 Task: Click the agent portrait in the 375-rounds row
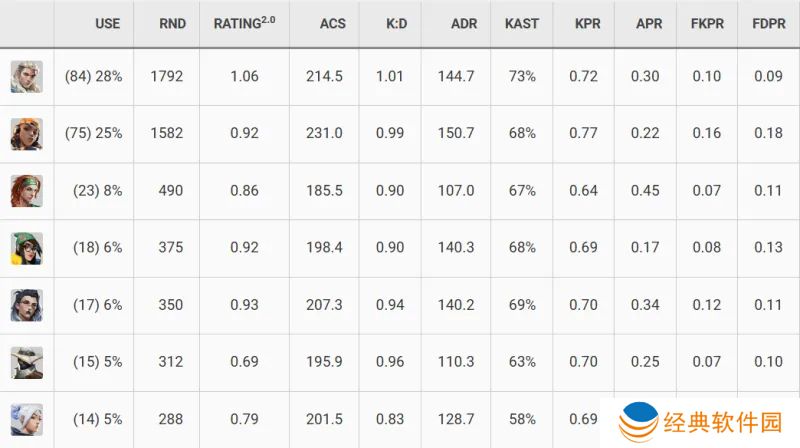pos(27,248)
